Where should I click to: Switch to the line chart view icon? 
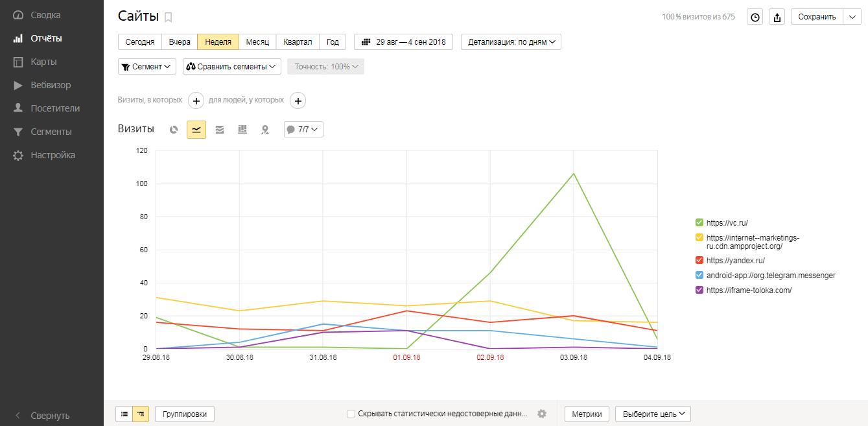(196, 130)
